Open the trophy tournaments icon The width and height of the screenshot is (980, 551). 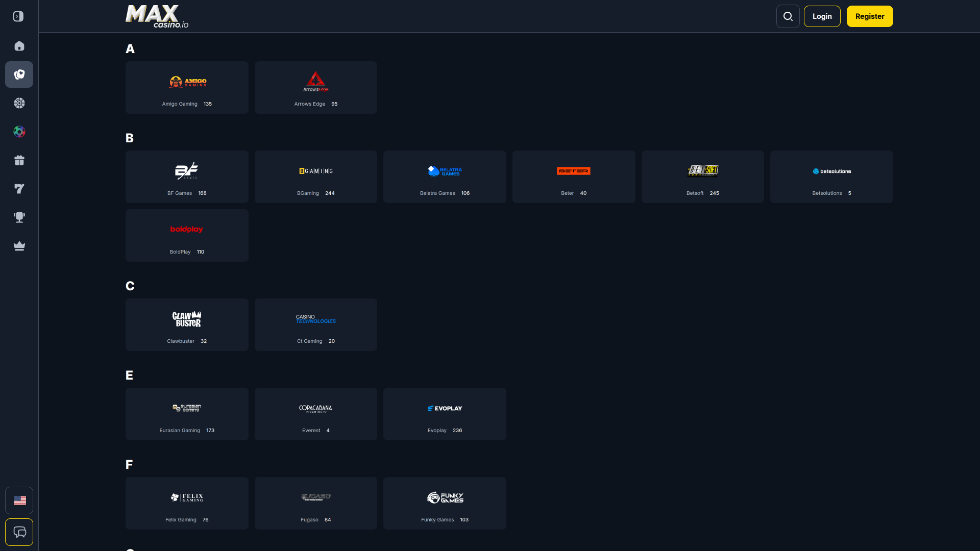19,217
